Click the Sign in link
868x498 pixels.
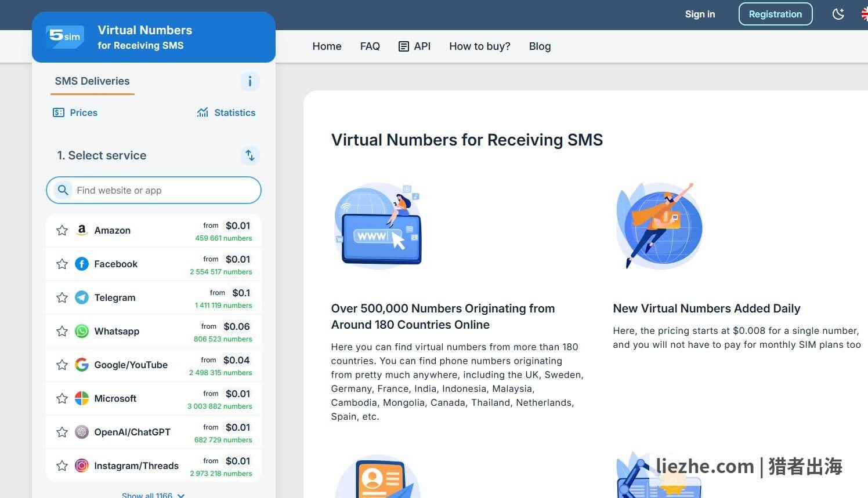[700, 14]
